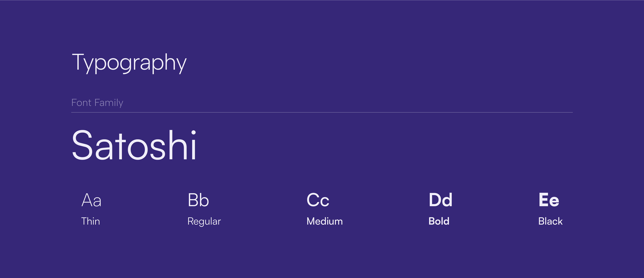The image size is (644, 278).
Task: Select the Ee black weight sample
Action: click(549, 200)
